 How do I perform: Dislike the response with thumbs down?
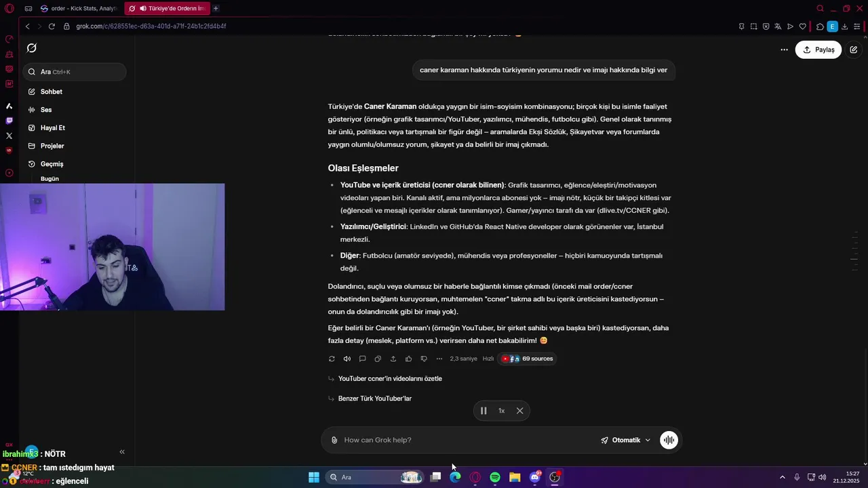[424, 359]
